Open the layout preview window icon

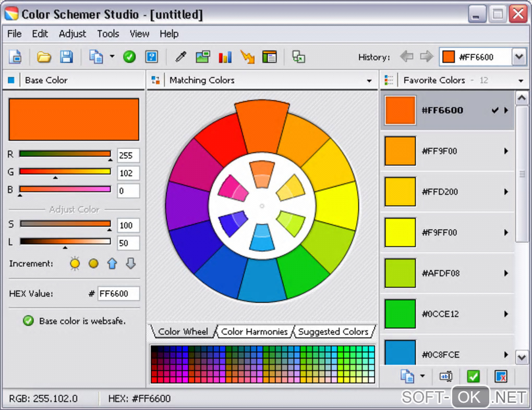click(270, 57)
